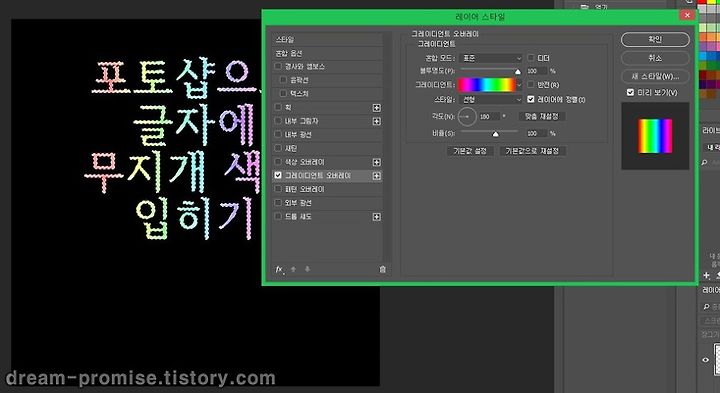
Task: Click the plus icon beside Color Overlay (색상 오버레이)
Action: coord(377,162)
